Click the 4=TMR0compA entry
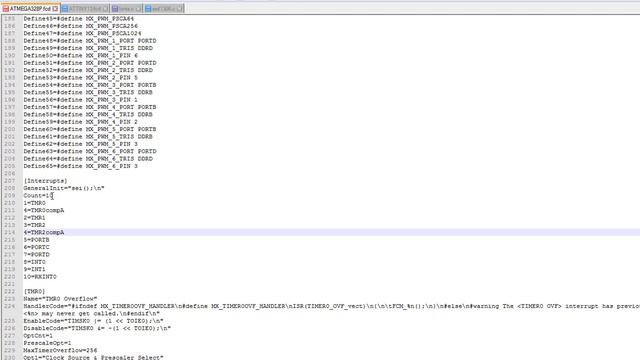640x360 pixels. (x=44, y=210)
